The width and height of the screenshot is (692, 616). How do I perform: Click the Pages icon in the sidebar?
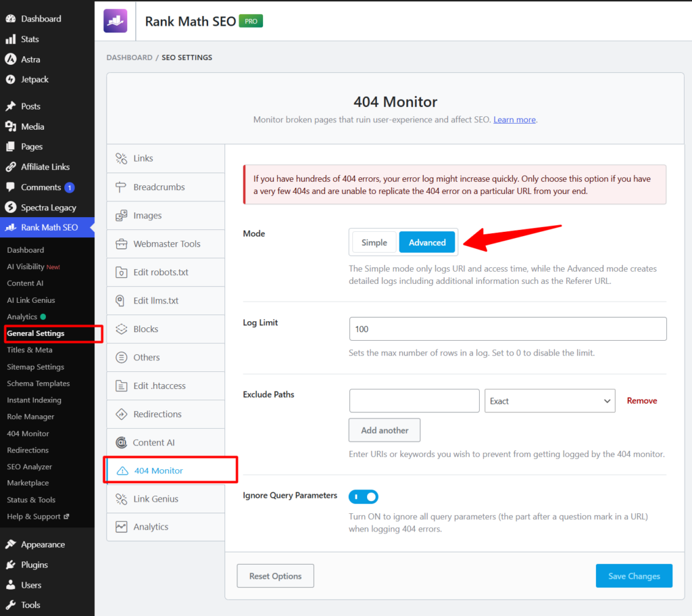(x=11, y=147)
